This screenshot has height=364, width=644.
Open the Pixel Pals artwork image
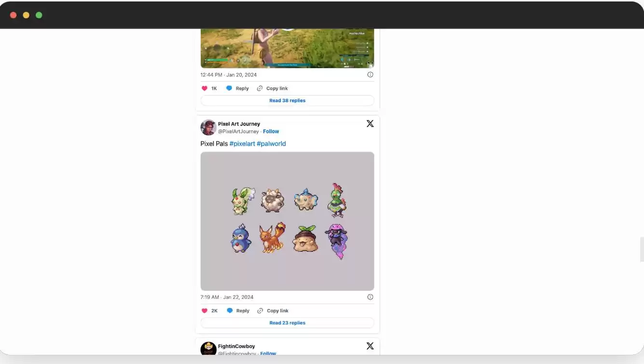288,221
